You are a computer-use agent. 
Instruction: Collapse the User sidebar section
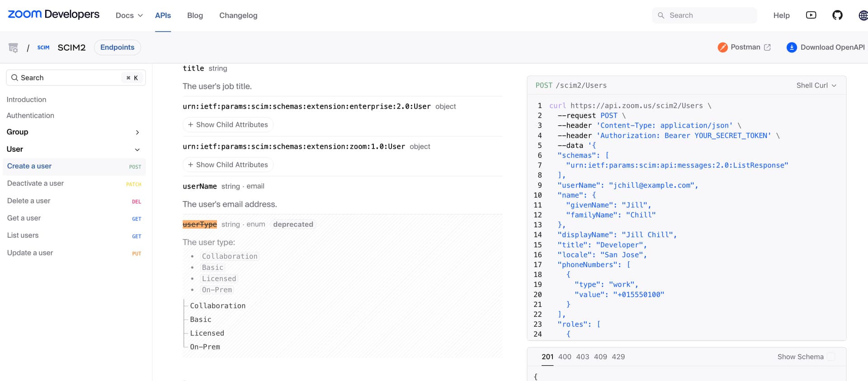coord(137,150)
